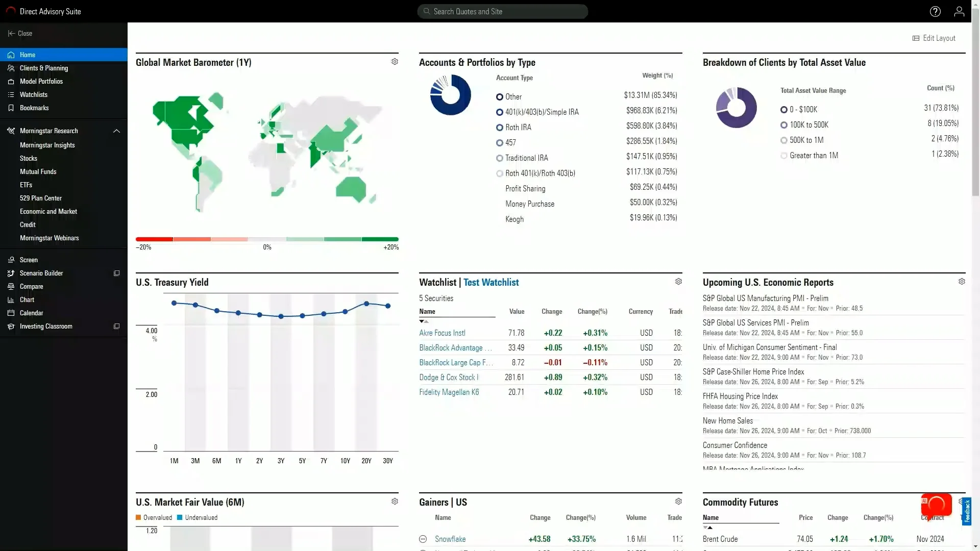The height and width of the screenshot is (551, 980).
Task: Click the barometer color gradient scale
Action: coord(266,239)
